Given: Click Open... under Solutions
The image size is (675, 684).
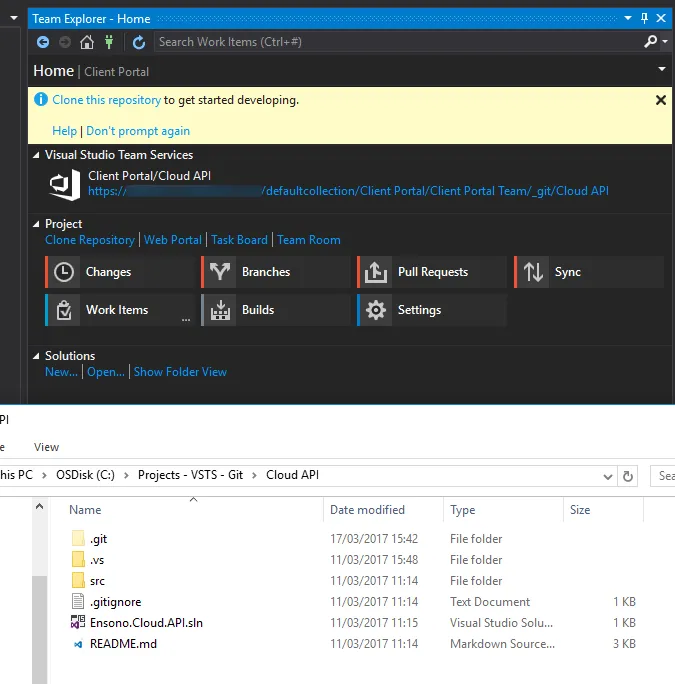Looking at the screenshot, I should (x=106, y=372).
